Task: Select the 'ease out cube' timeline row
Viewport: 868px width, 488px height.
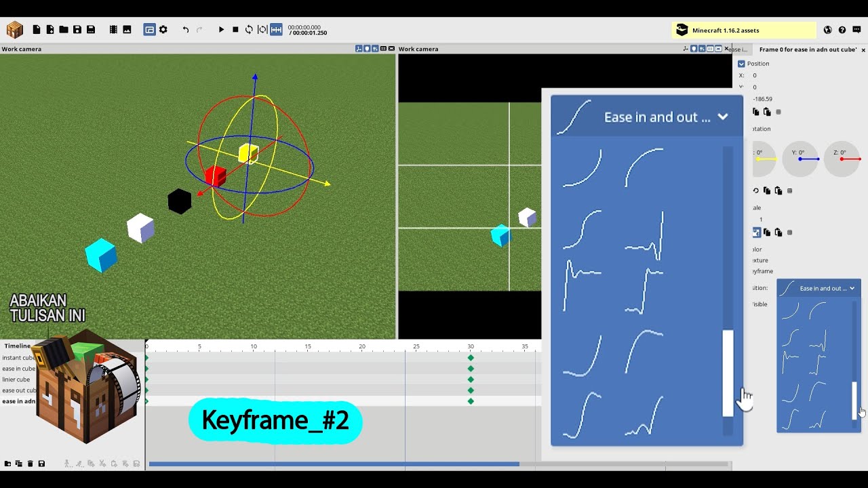Action: (19, 390)
